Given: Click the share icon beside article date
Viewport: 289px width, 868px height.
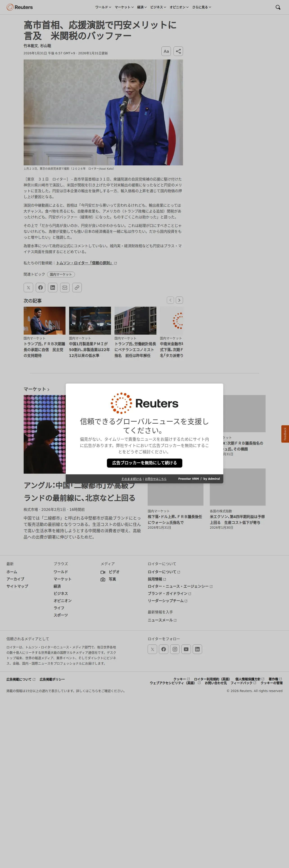Looking at the screenshot, I should point(178,51).
